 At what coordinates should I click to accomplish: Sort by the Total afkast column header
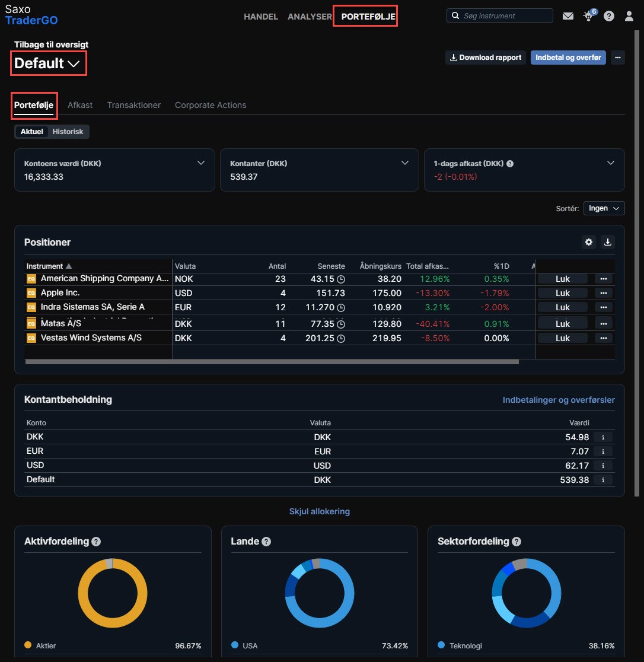pos(427,266)
